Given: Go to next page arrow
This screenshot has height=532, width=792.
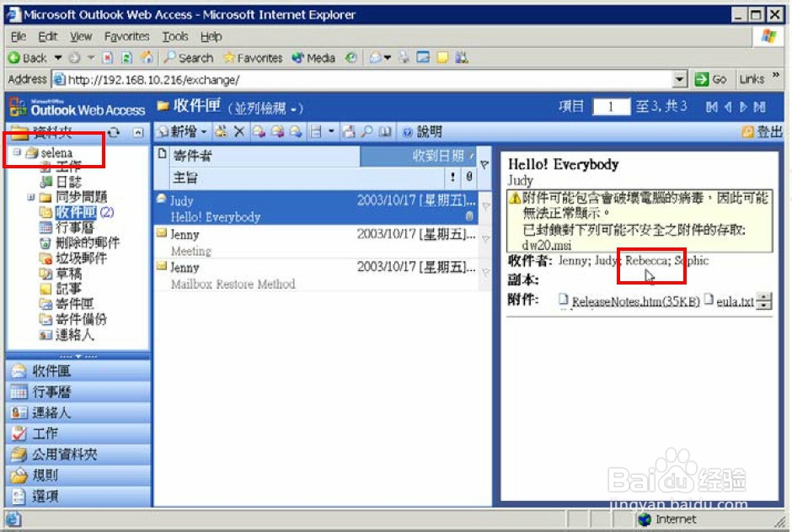Looking at the screenshot, I should coord(743,107).
